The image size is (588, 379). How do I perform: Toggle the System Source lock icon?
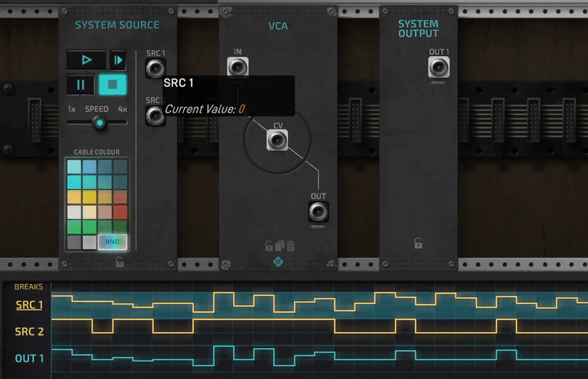pyautogui.click(x=120, y=262)
